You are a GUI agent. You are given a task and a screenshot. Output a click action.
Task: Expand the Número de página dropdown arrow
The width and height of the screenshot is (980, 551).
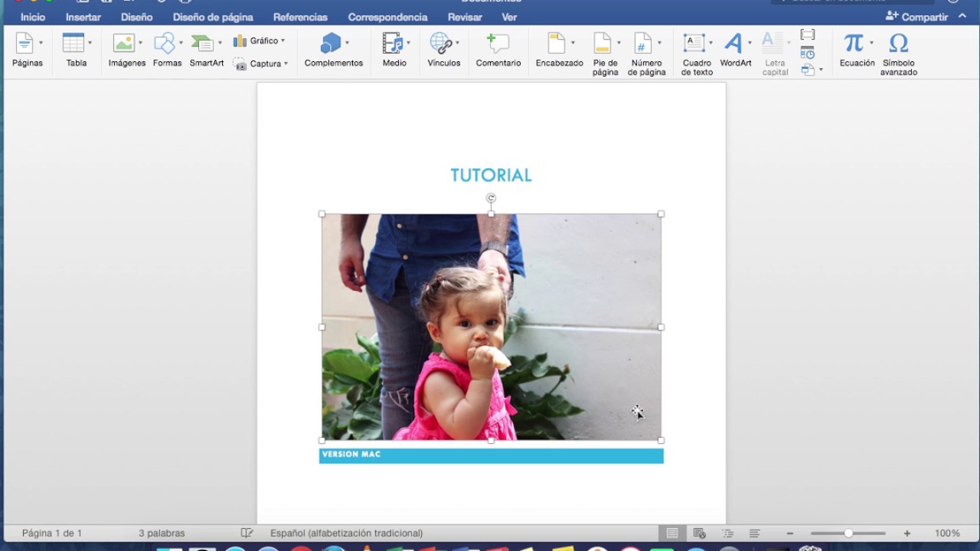click(x=659, y=43)
